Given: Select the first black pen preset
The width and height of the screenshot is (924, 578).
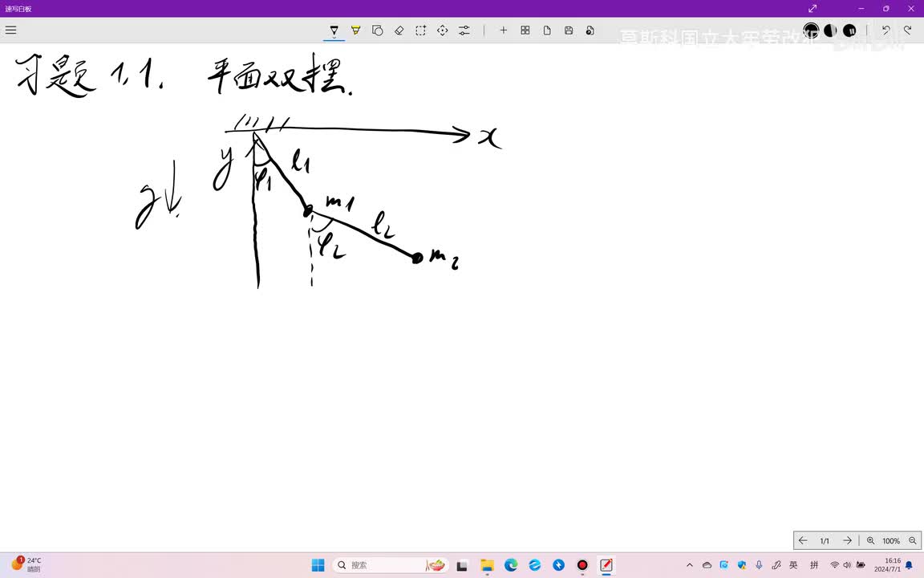Looking at the screenshot, I should point(811,30).
